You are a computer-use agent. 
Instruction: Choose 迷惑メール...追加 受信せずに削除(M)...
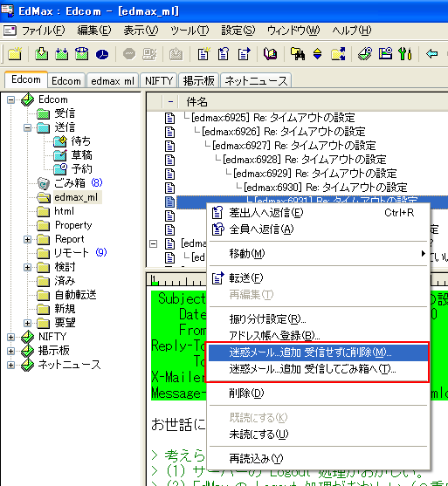(318, 353)
